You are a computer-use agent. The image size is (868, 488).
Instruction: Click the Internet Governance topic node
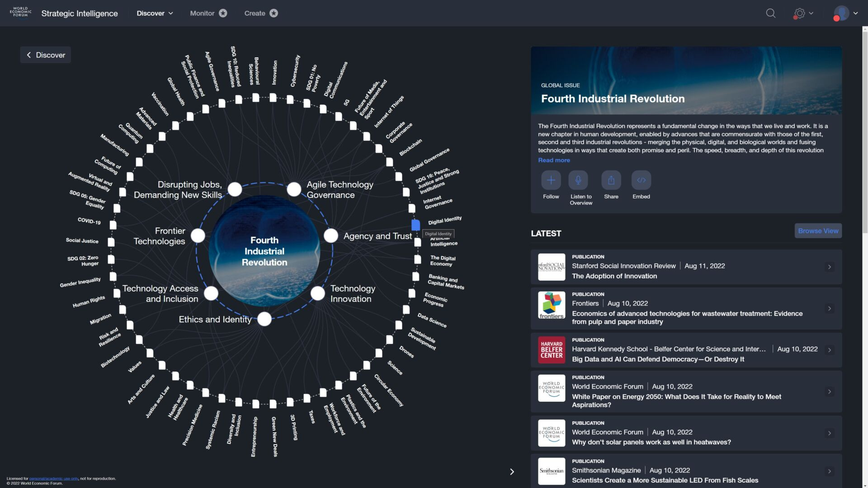(x=412, y=208)
